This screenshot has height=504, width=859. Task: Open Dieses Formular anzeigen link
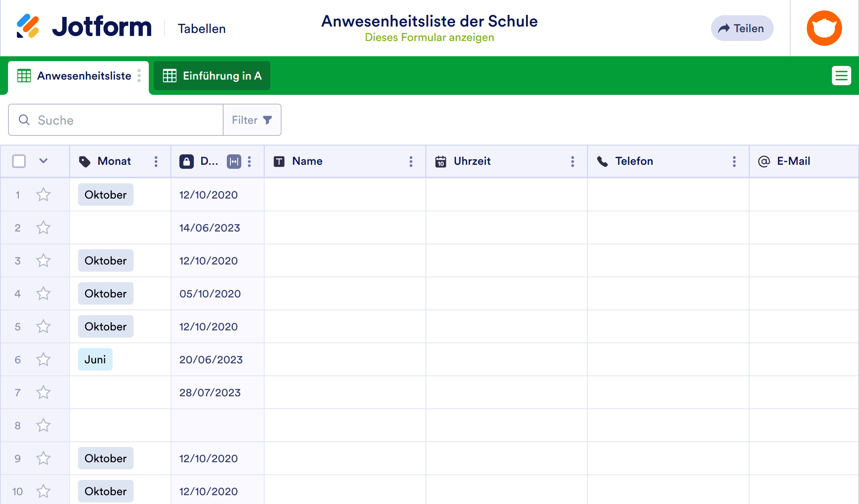pos(429,37)
